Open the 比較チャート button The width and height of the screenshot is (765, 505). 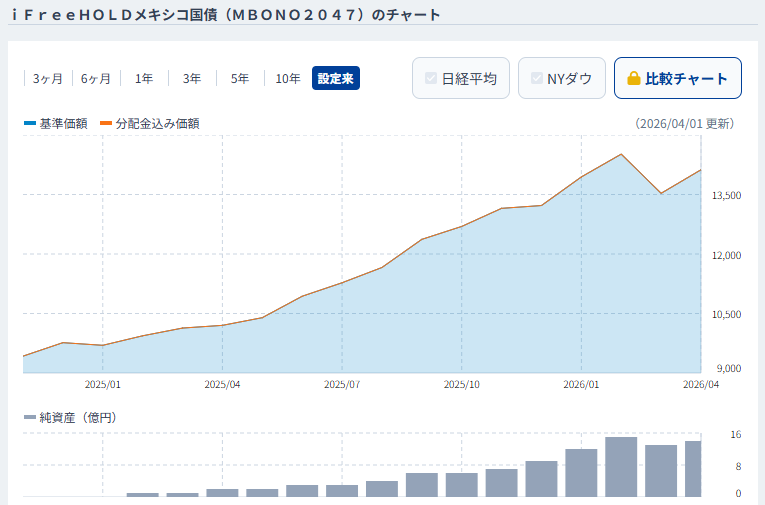(x=678, y=78)
